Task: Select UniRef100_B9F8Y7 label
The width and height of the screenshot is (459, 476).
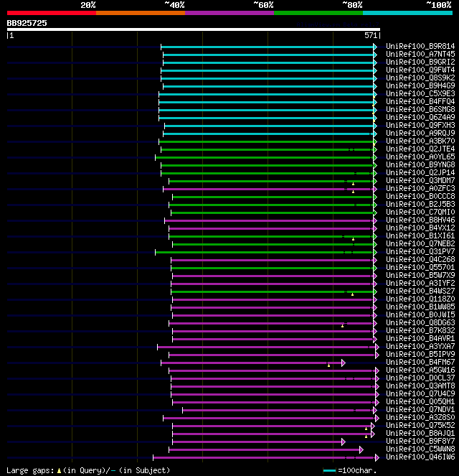Action: [420, 441]
